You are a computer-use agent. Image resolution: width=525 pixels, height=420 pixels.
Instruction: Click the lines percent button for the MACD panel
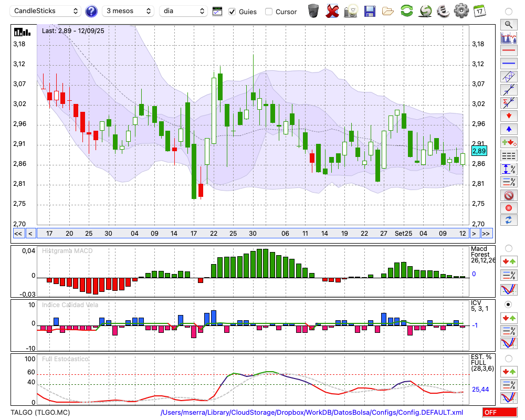509,275
